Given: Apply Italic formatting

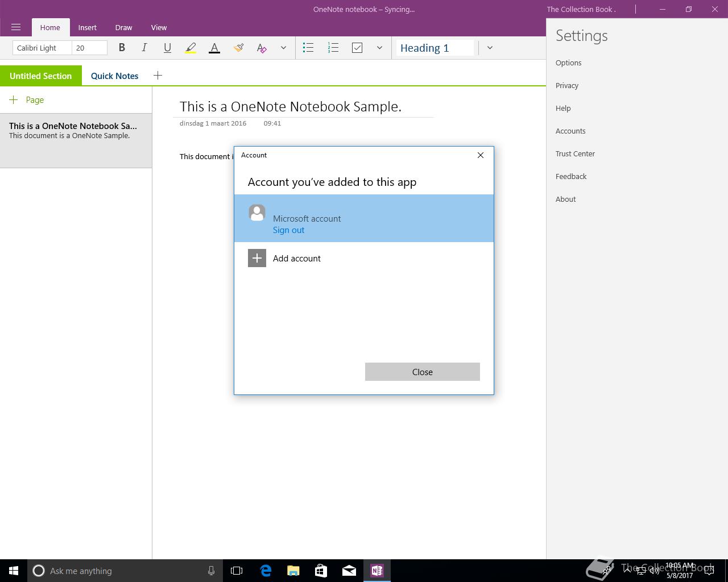Looking at the screenshot, I should tap(144, 48).
